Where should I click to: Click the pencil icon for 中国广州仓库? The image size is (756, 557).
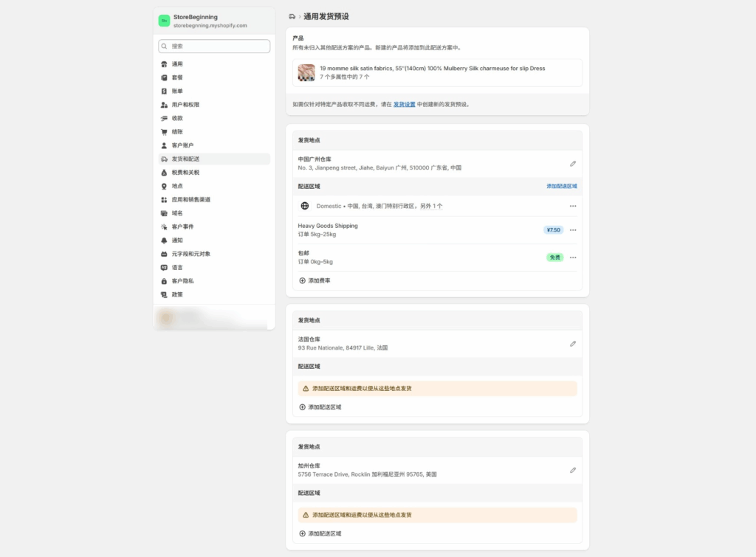[x=573, y=163]
